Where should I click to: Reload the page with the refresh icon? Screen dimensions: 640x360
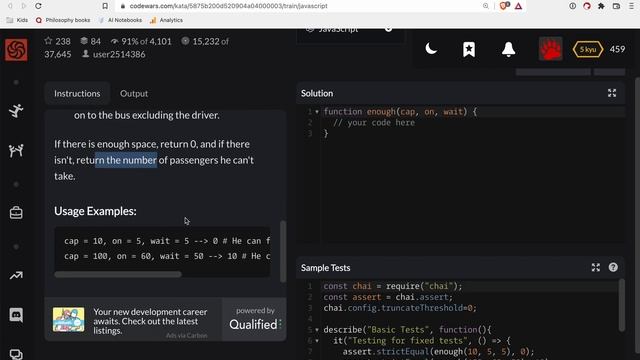[x=38, y=6]
